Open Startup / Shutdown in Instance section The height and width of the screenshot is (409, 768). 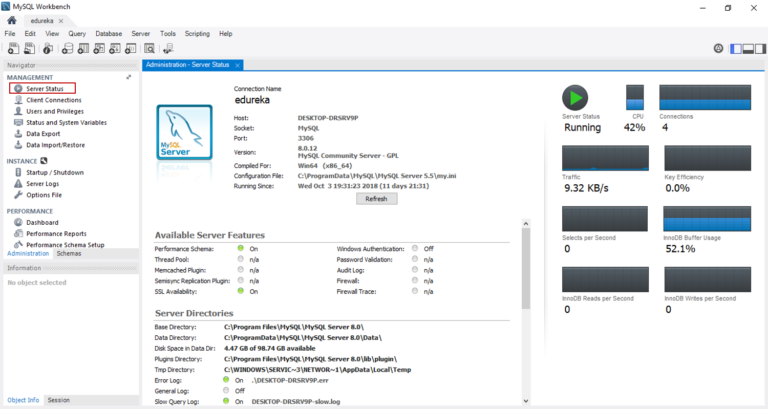(54, 172)
